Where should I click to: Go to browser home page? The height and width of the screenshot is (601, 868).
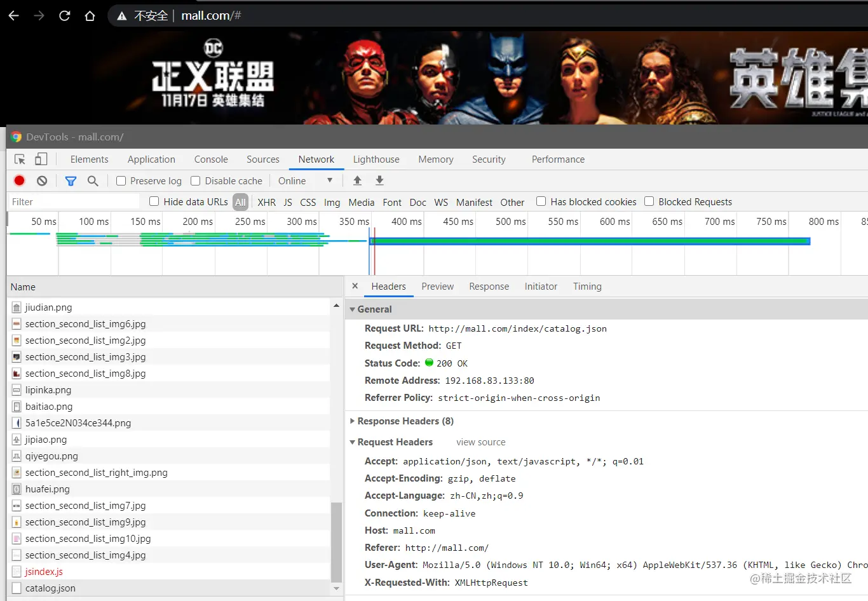pyautogui.click(x=90, y=15)
